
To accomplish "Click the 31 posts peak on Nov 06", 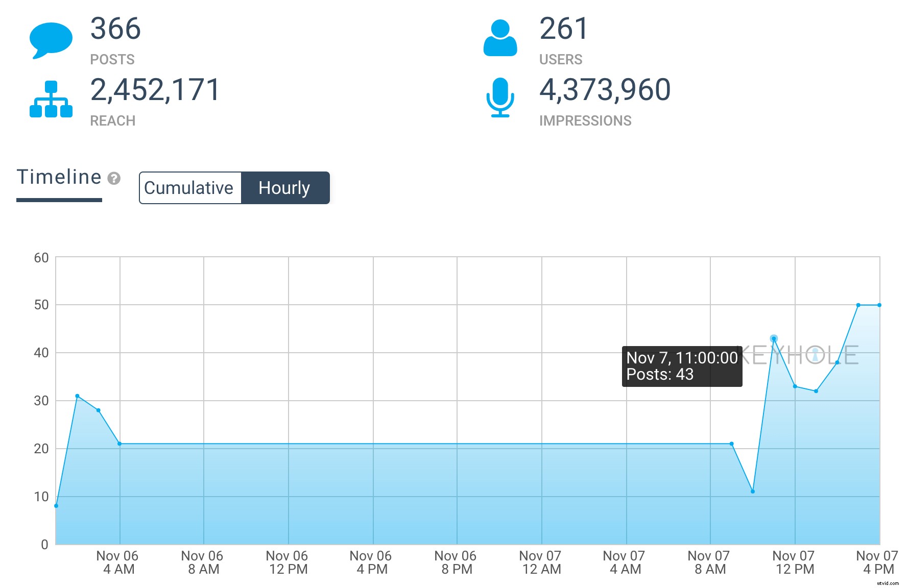I will coord(77,396).
